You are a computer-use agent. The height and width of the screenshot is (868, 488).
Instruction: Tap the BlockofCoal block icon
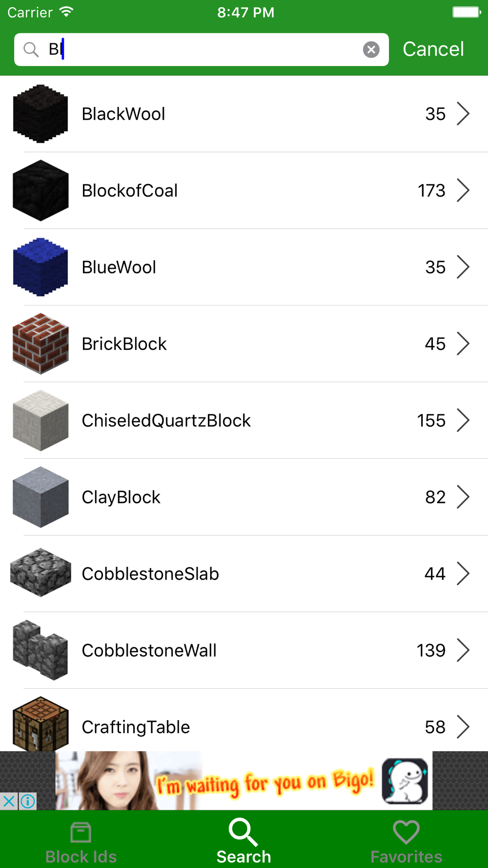click(x=41, y=190)
